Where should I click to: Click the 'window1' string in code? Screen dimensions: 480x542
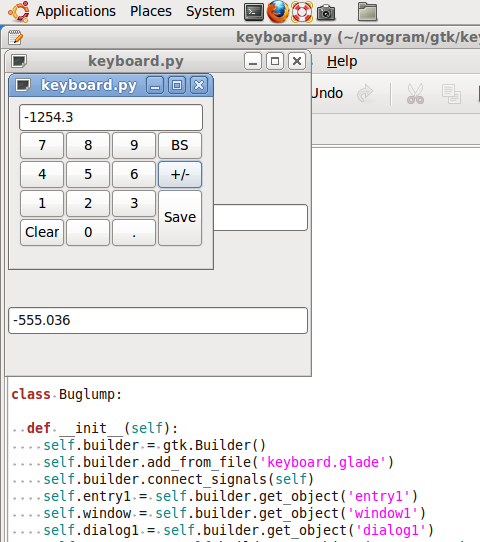(x=383, y=513)
